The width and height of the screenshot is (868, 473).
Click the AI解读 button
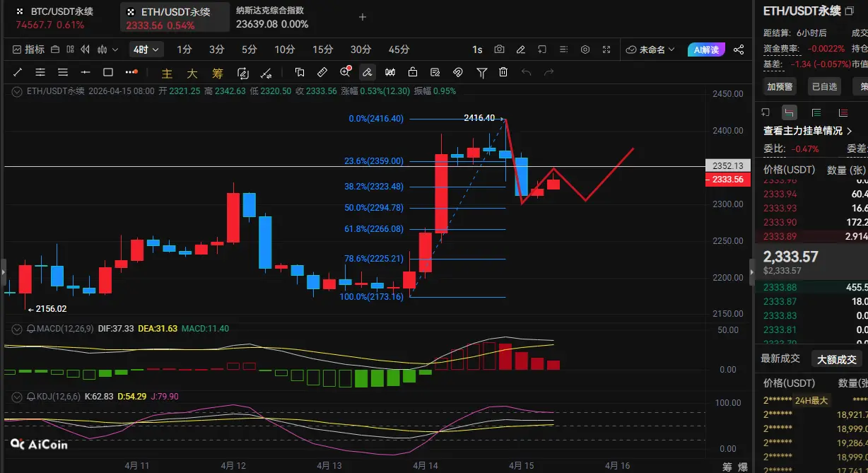coord(706,49)
